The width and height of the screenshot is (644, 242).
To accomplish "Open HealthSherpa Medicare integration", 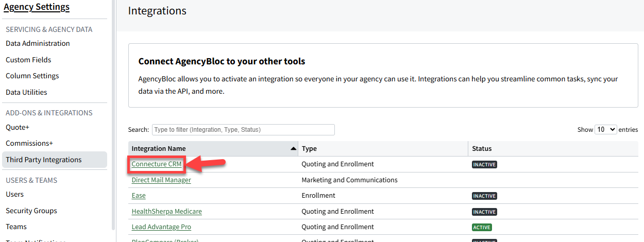I will coord(167,212).
